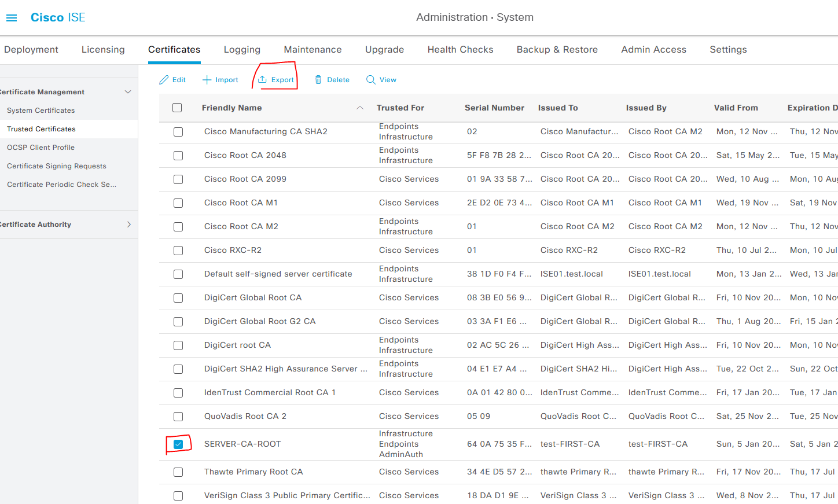Click the Cisco ISE logo
The width and height of the screenshot is (838, 504).
pyautogui.click(x=58, y=17)
